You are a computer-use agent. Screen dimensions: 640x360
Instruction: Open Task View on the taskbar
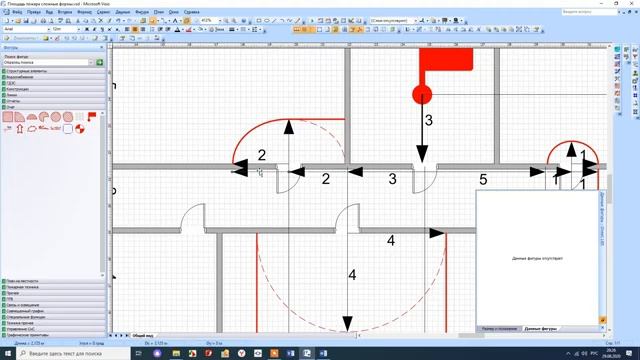point(138,353)
